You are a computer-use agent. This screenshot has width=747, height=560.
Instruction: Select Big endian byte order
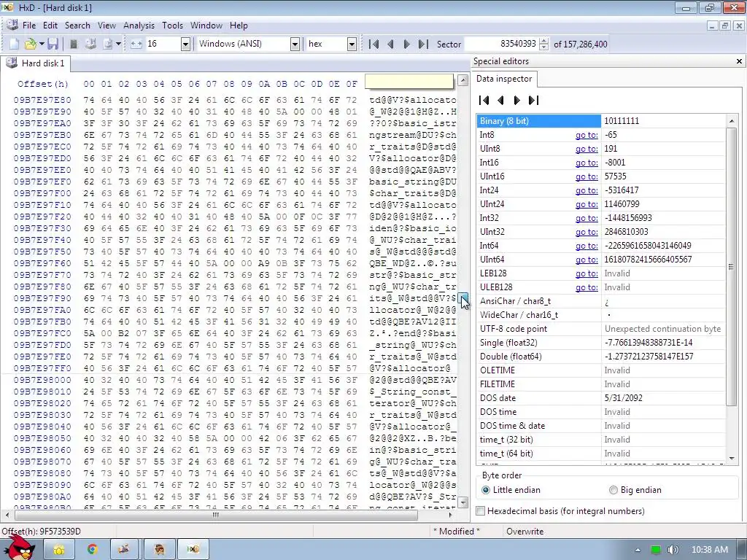pyautogui.click(x=635, y=490)
